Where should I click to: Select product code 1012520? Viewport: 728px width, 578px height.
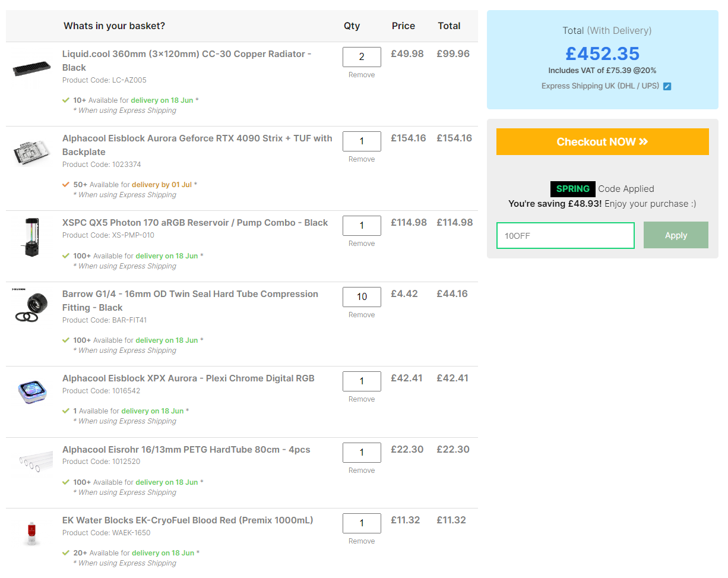click(x=126, y=462)
